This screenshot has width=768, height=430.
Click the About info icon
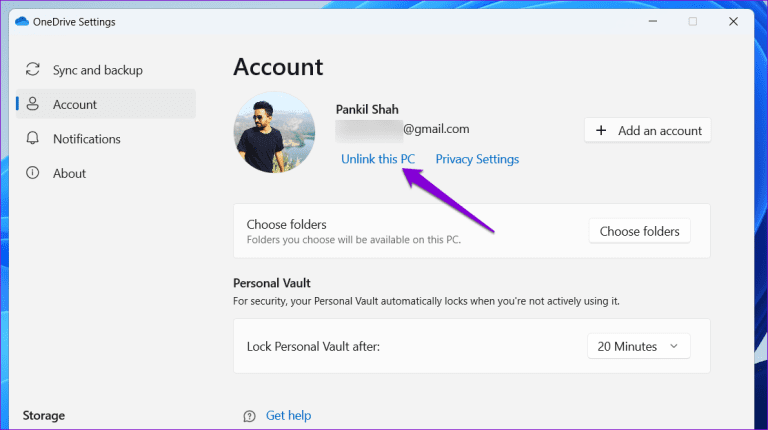[x=33, y=173]
